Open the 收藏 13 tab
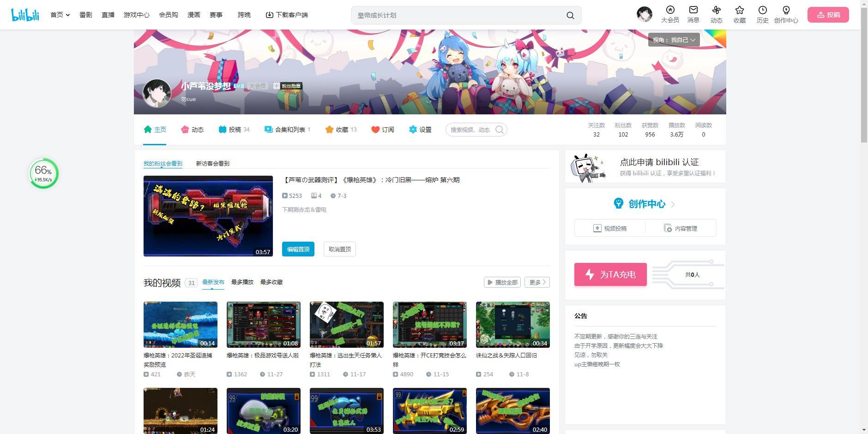The height and width of the screenshot is (434, 868). click(341, 130)
